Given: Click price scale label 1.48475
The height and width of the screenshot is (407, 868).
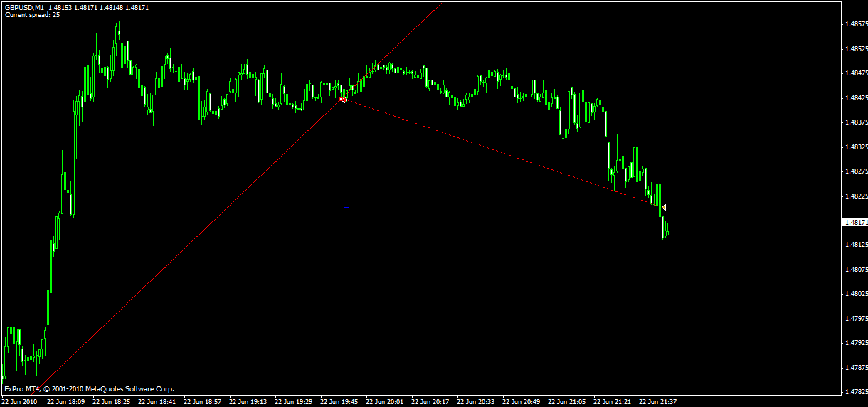Looking at the screenshot, I should [856, 73].
